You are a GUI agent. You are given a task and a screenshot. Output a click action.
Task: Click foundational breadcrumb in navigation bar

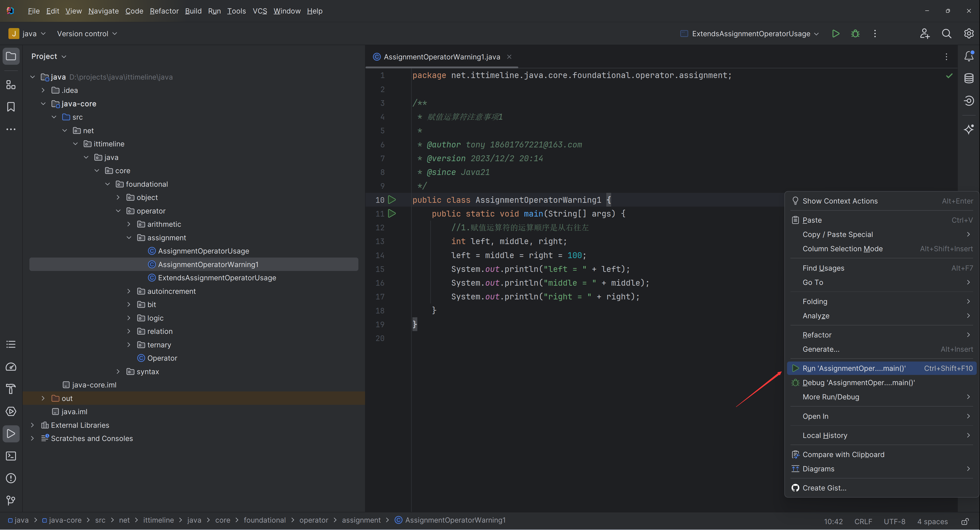(x=265, y=520)
